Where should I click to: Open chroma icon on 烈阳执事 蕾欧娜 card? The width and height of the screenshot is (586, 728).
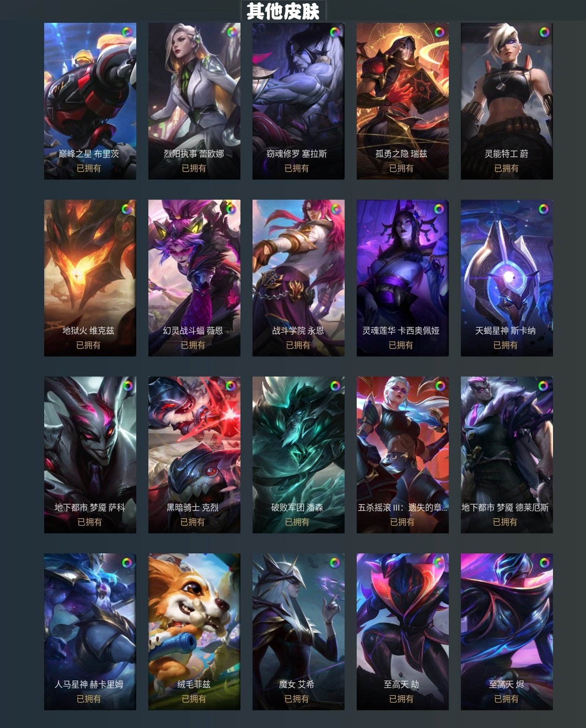pyautogui.click(x=232, y=33)
